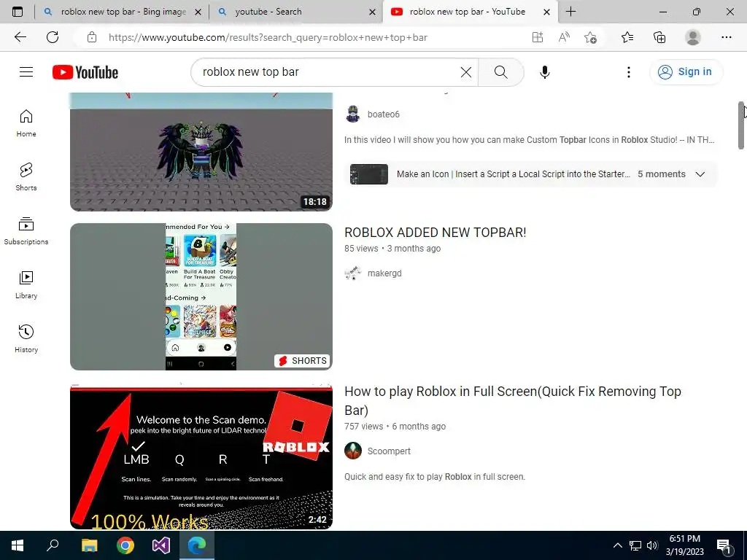Open boateo6 channel name link
Screen dimensions: 747x560
pyautogui.click(x=384, y=114)
